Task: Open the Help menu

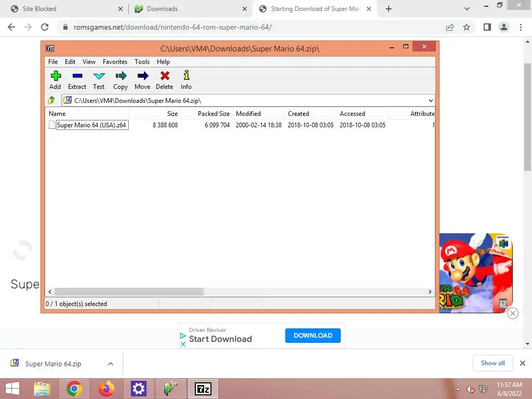Action: click(163, 62)
